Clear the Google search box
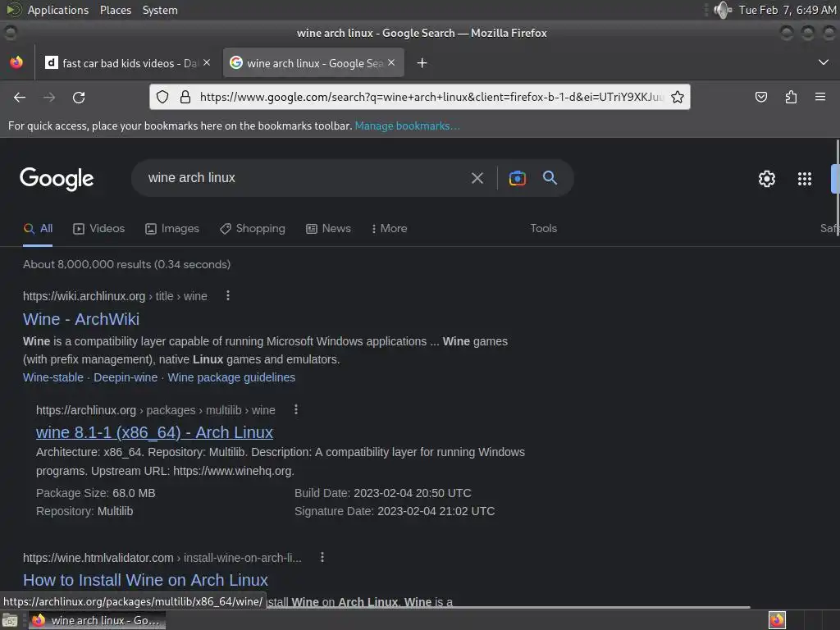This screenshot has height=630, width=840. 477,178
